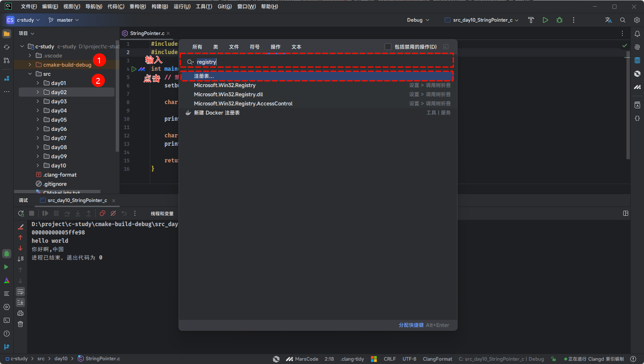Open the master branch dropdown

[x=64, y=20]
